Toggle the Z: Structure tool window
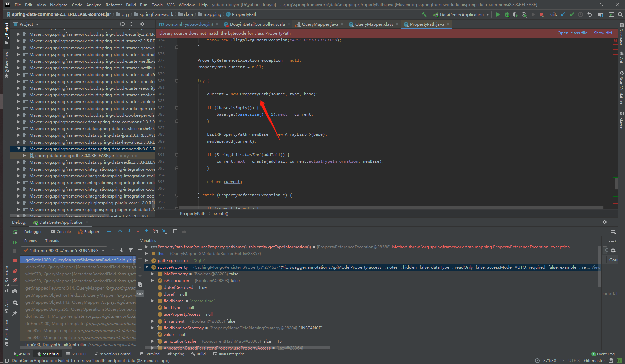This screenshot has height=364, width=625. pos(6,279)
